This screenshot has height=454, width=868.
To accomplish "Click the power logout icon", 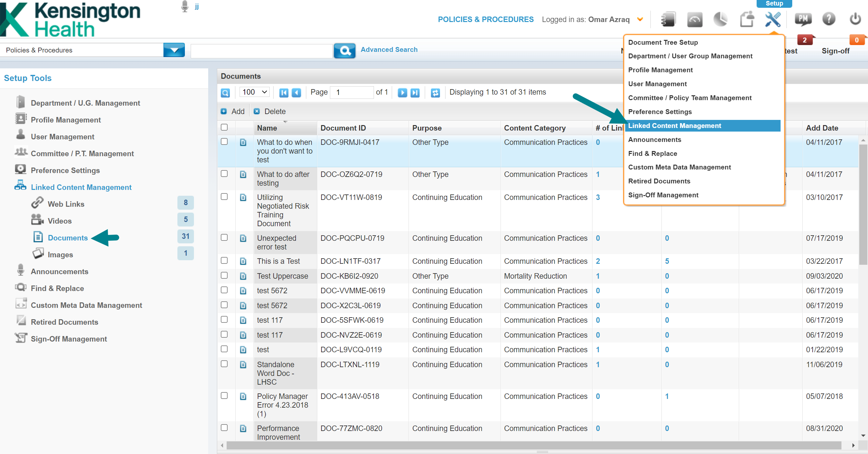I will coord(855,19).
